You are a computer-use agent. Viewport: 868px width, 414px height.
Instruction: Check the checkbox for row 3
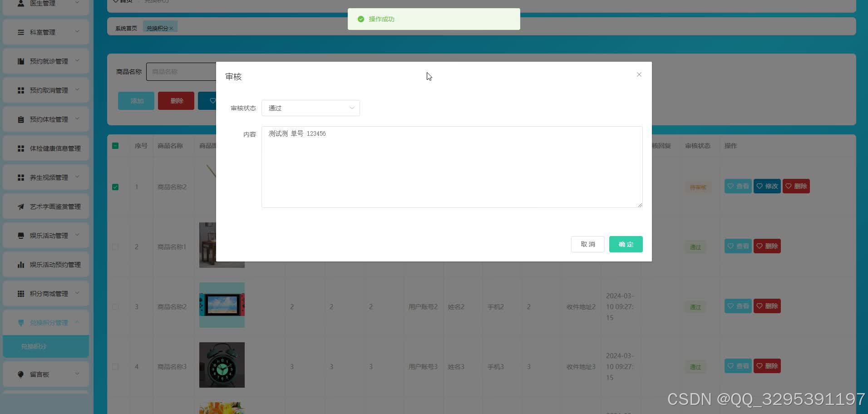coord(115,307)
